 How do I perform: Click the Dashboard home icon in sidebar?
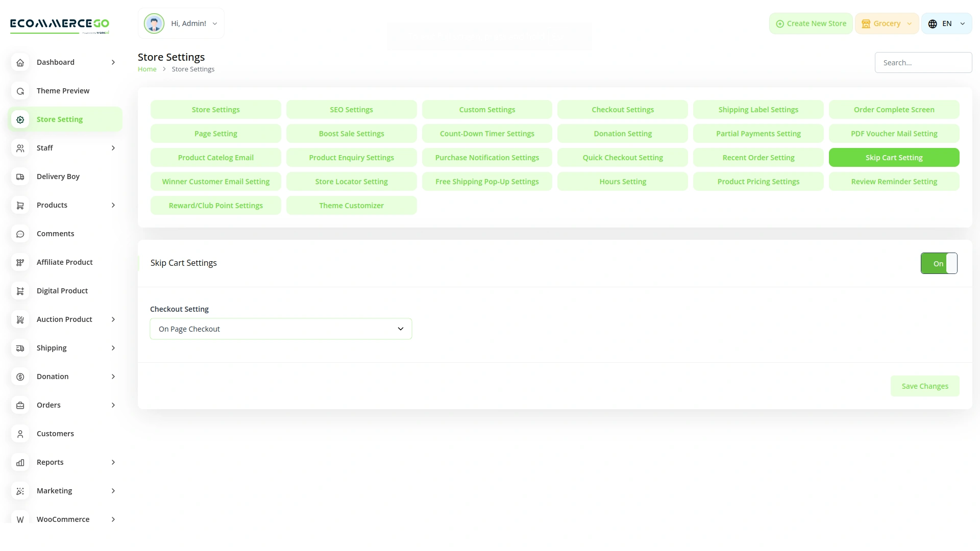[20, 62]
